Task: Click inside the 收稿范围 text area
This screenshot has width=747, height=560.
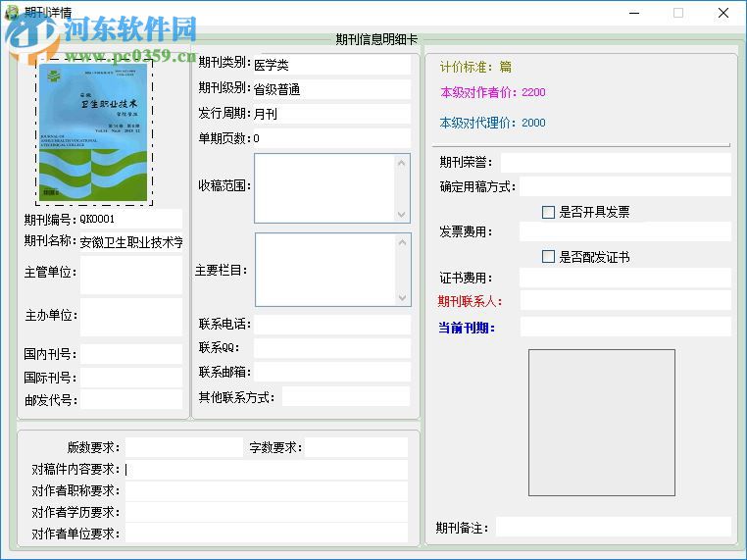Action: click(x=325, y=188)
